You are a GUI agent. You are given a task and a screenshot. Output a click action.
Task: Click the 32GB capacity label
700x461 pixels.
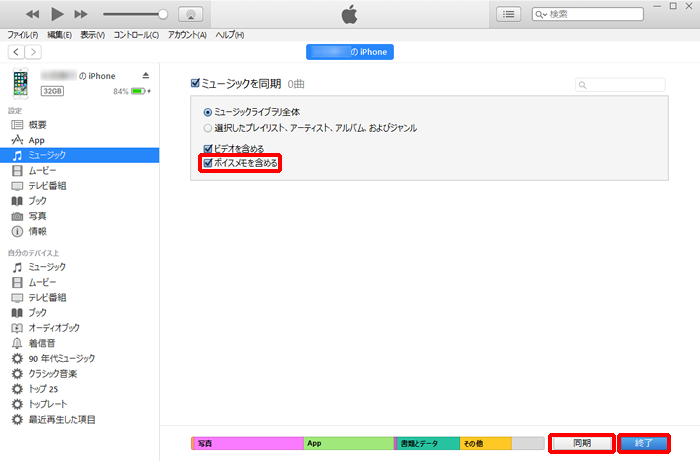[x=52, y=91]
